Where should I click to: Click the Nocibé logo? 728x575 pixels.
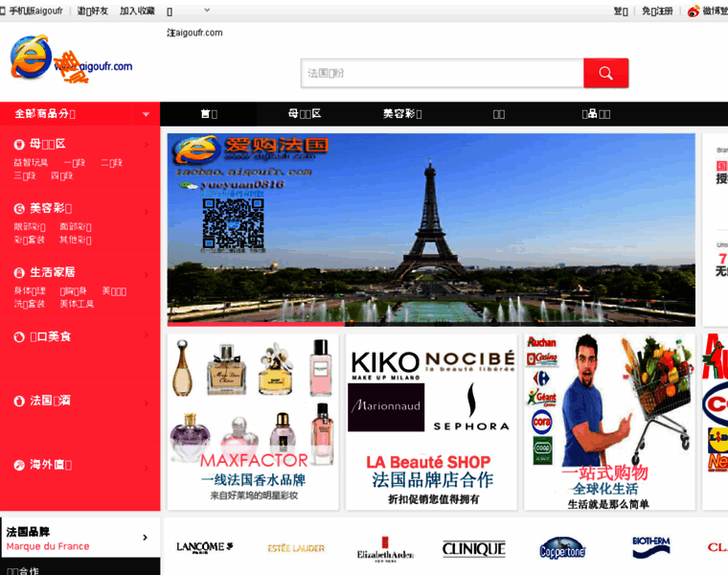click(470, 361)
